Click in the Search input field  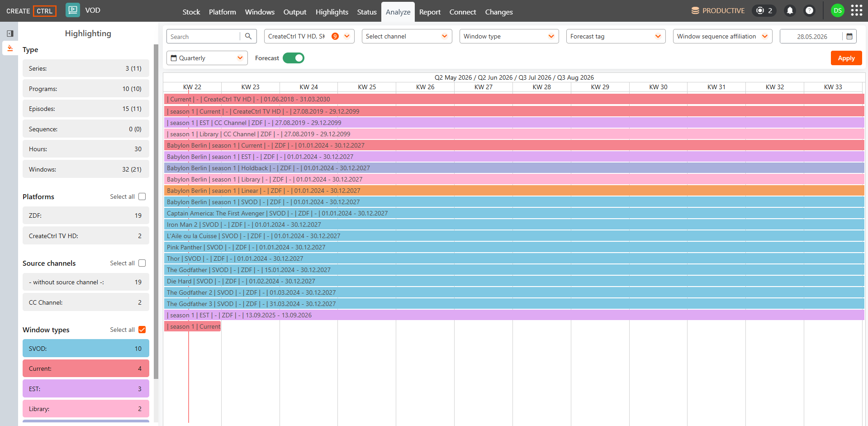pyautogui.click(x=204, y=36)
